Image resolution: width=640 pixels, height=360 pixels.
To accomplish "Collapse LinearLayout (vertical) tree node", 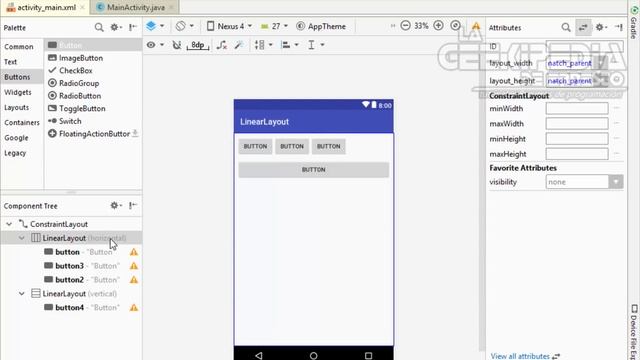I will (22, 293).
